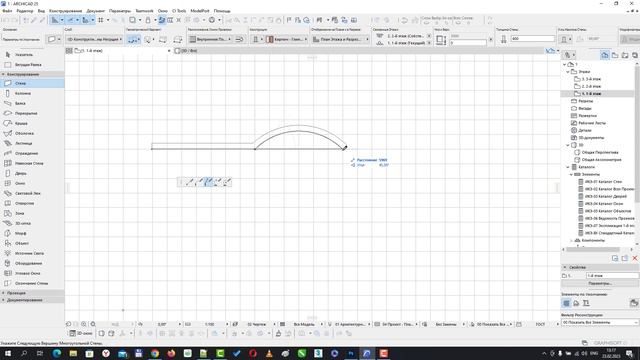The width and height of the screenshot is (640, 360).
Task: Open the Windows Start menu
Action: coord(7,353)
